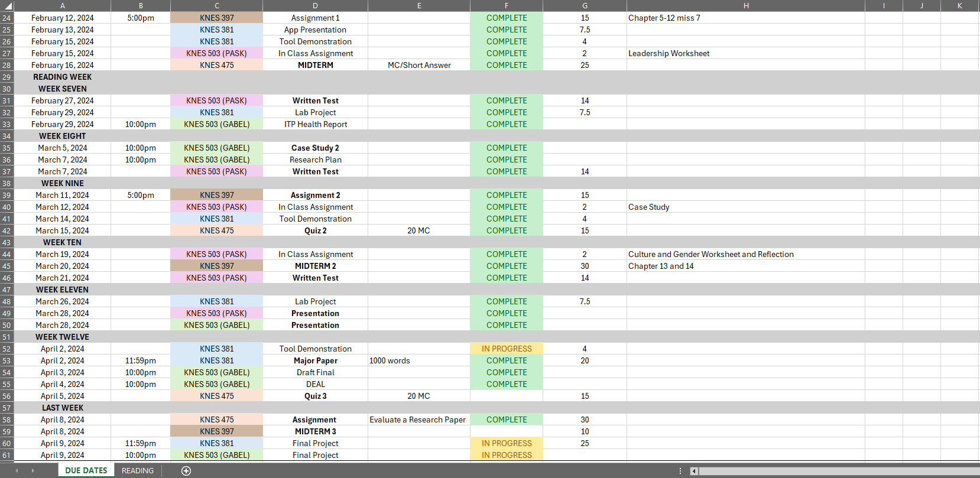Click the 'WEEK SEVEN' header cell
The width and height of the screenshot is (980, 478).
pyautogui.click(x=62, y=89)
